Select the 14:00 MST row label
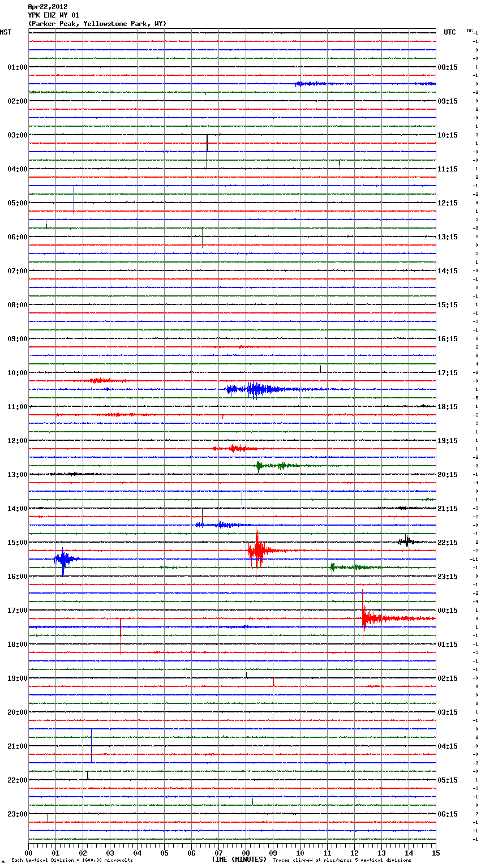The image size is (481, 868). click(x=18, y=509)
